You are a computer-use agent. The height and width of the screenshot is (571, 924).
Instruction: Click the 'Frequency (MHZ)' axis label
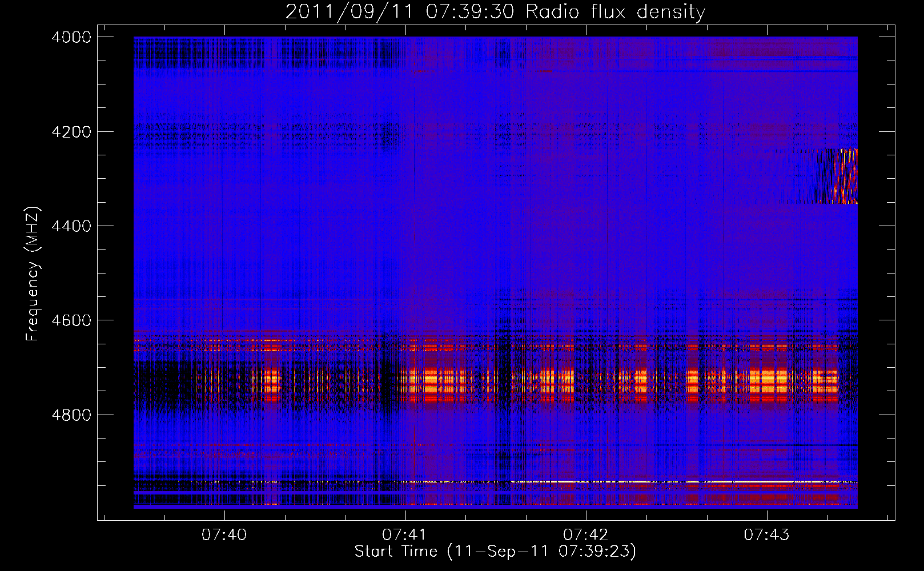coord(33,274)
